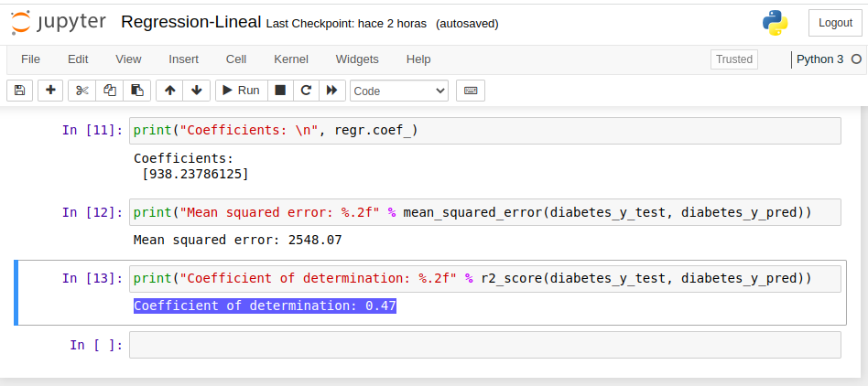Screen dimensions: 868x386
Task: Open the cell type Code dropdown
Action: coord(399,91)
